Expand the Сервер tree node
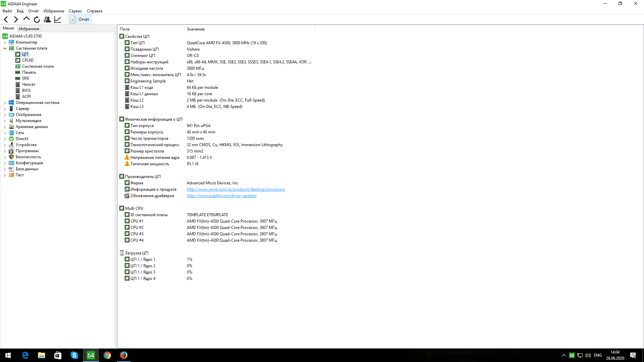 pos(5,109)
